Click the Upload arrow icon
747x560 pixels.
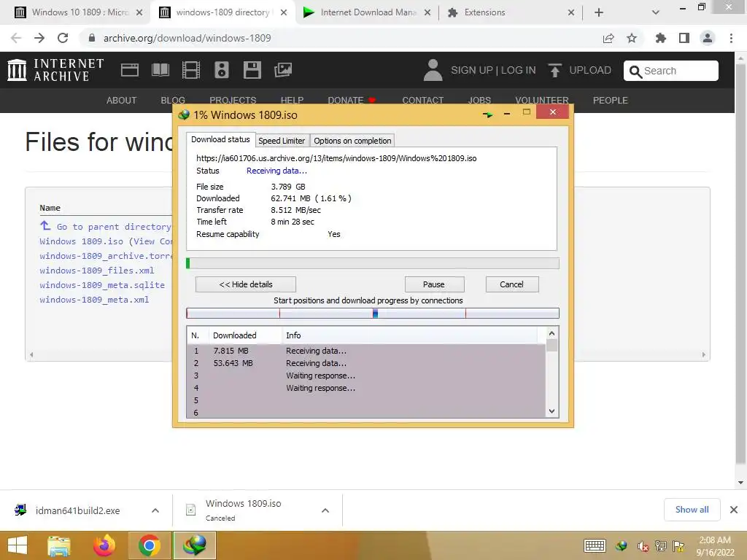tap(554, 70)
